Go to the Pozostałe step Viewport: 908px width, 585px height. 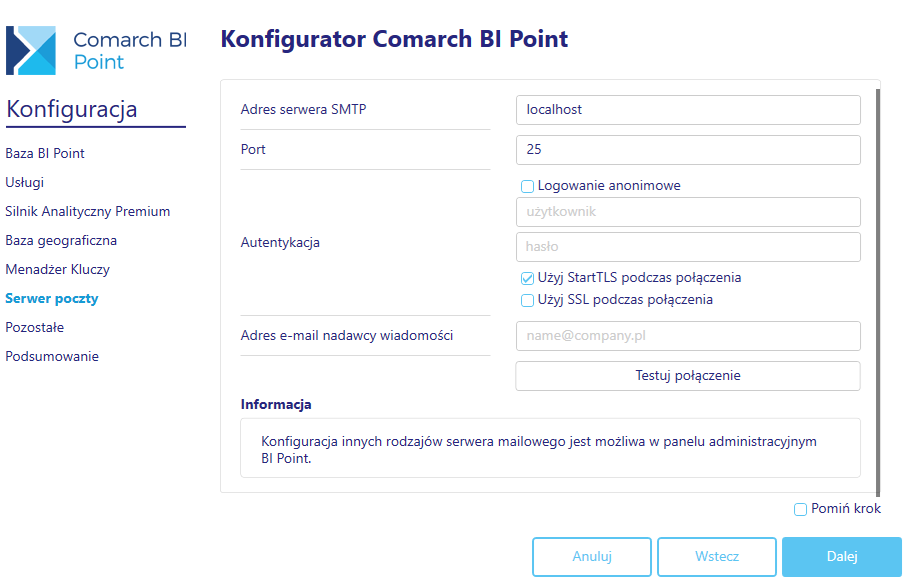[35, 327]
